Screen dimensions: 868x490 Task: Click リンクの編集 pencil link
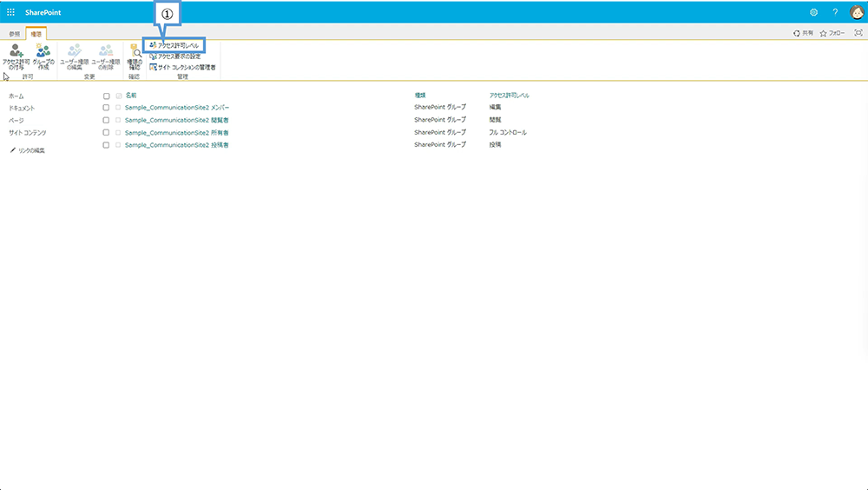click(x=28, y=150)
